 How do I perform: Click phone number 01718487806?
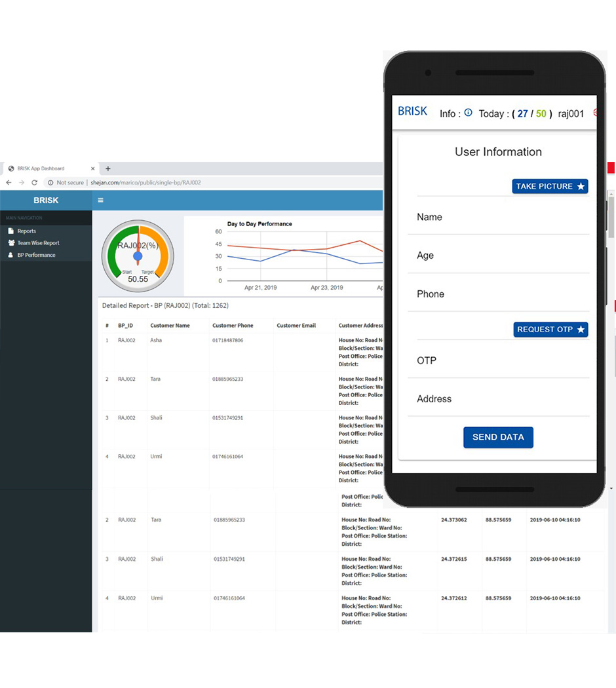(227, 340)
